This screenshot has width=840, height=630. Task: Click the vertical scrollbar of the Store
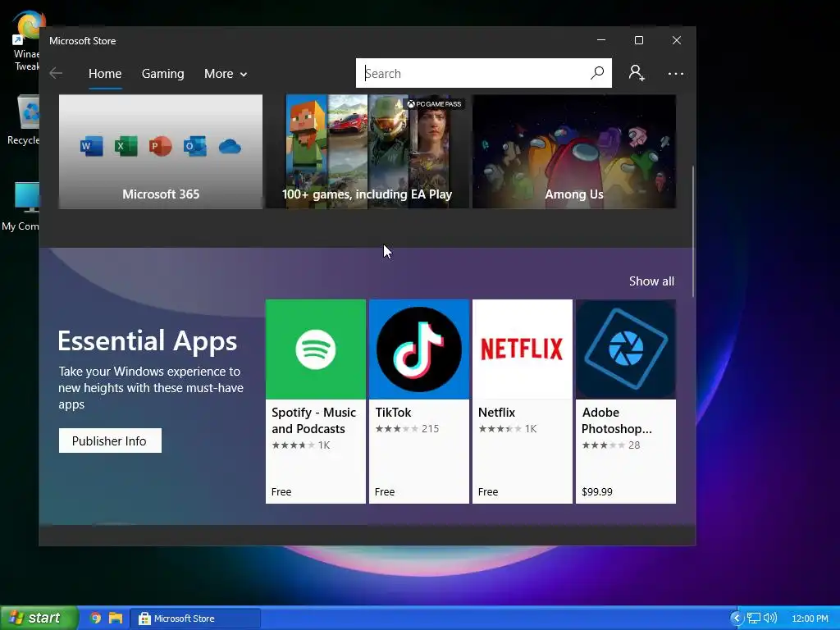point(692,231)
